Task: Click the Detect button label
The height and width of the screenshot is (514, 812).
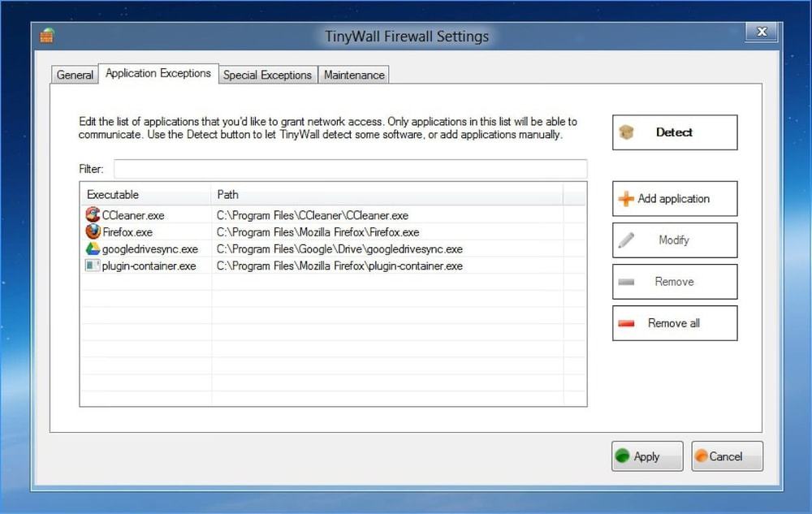Action: point(674,132)
